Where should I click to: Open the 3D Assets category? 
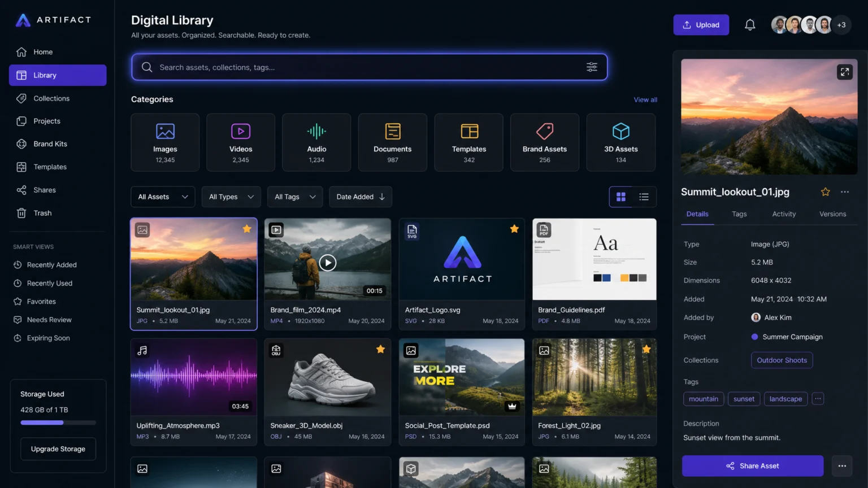coord(621,142)
